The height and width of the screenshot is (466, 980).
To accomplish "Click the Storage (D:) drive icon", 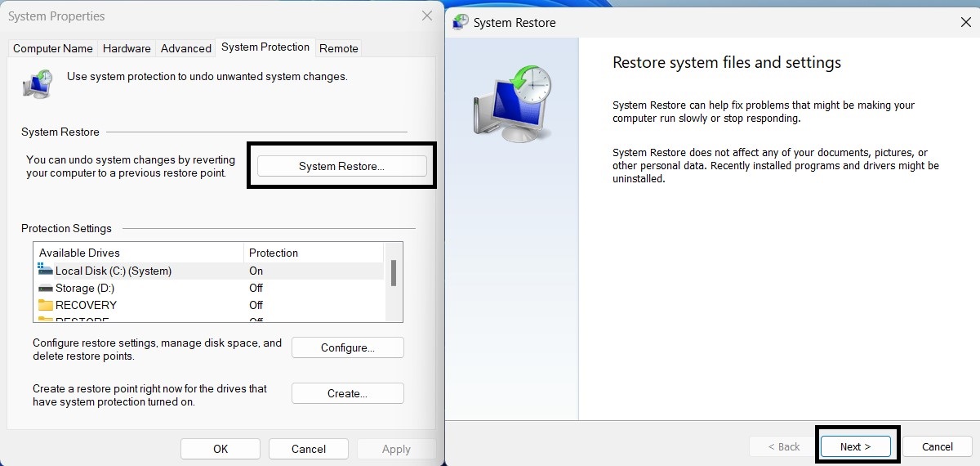I will click(45, 288).
